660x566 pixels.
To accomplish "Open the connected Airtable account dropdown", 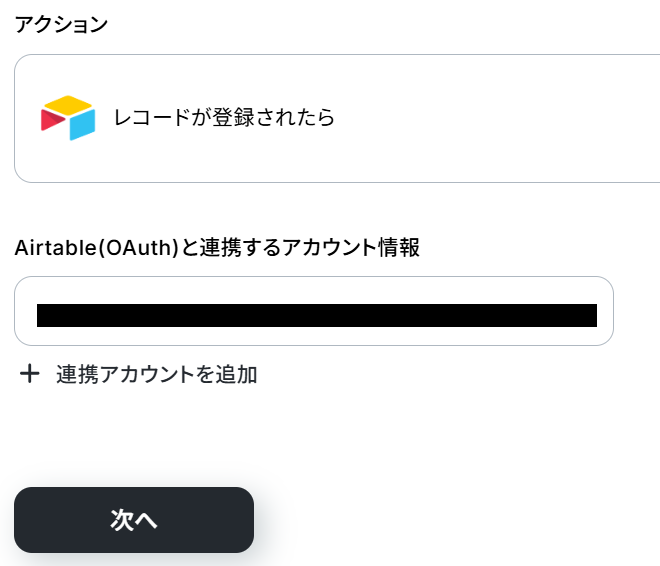I will click(313, 311).
